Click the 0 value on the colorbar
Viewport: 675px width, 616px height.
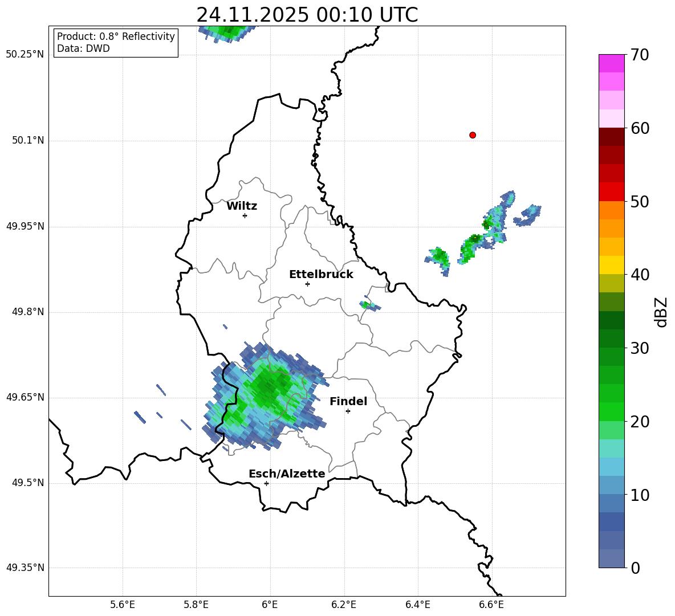(x=635, y=568)
